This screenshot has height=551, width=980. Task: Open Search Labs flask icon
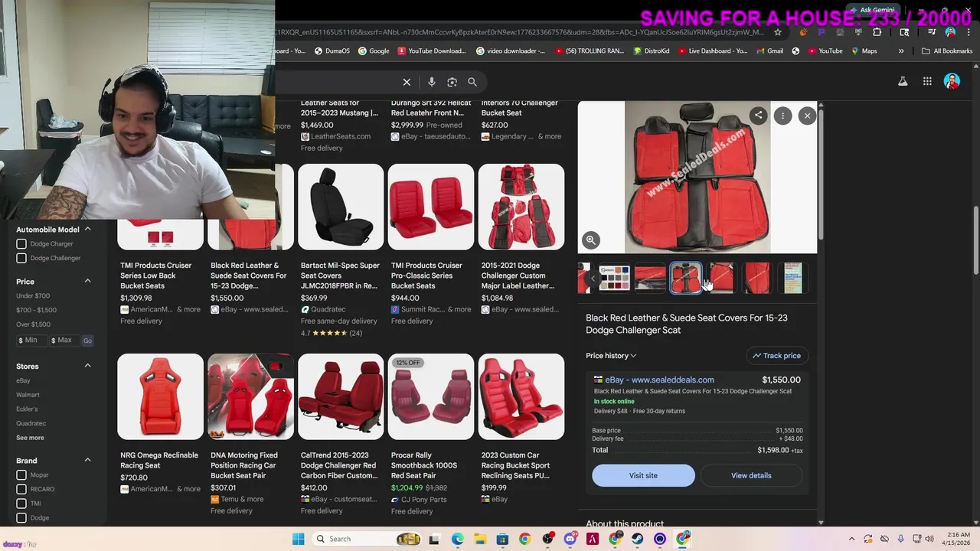[x=903, y=81]
